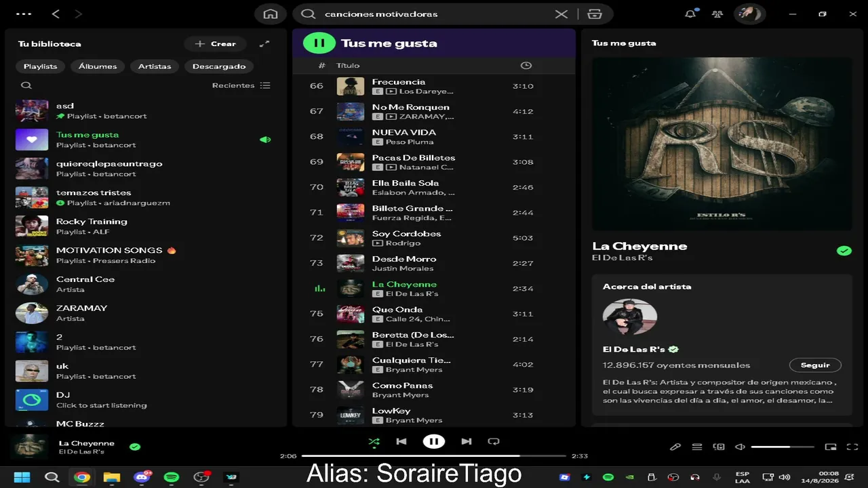Show lyrics with the microphone icon

pos(675,447)
